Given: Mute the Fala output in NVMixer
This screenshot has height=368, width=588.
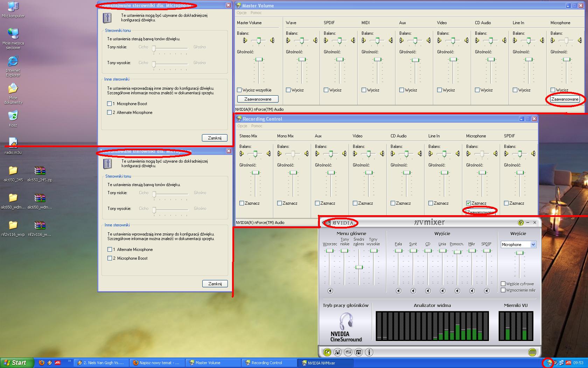Looking at the screenshot, I should pyautogui.click(x=398, y=291).
